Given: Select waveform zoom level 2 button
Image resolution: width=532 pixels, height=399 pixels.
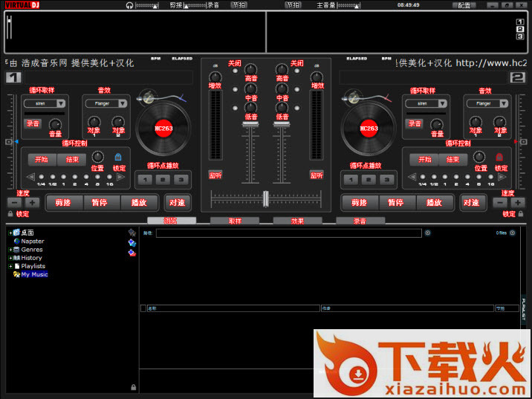Looking at the screenshot, I should tap(520, 29).
